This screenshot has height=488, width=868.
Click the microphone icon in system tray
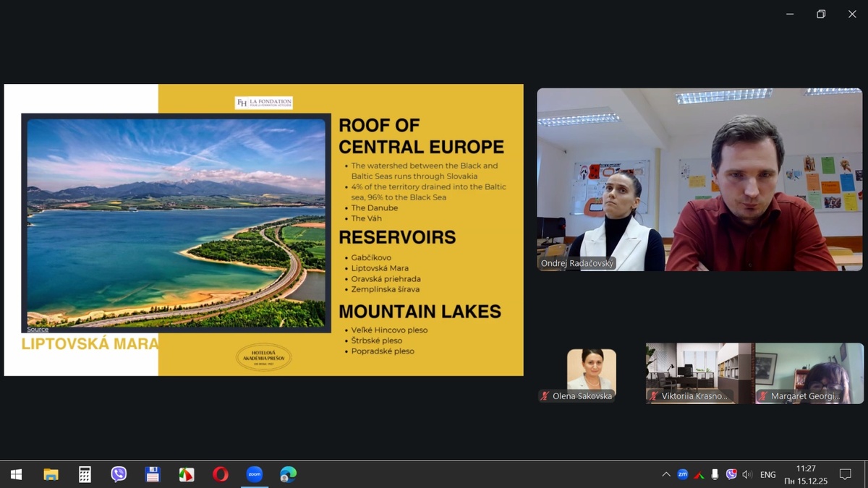point(715,474)
